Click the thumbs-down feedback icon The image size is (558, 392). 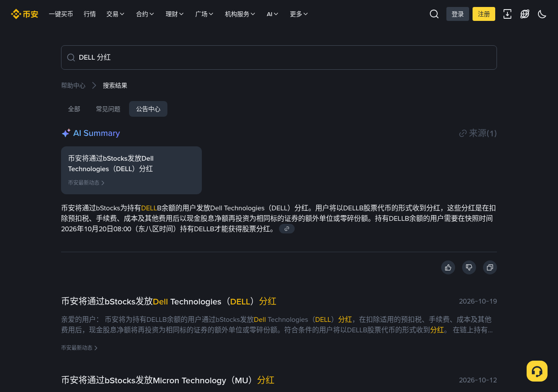[469, 267]
